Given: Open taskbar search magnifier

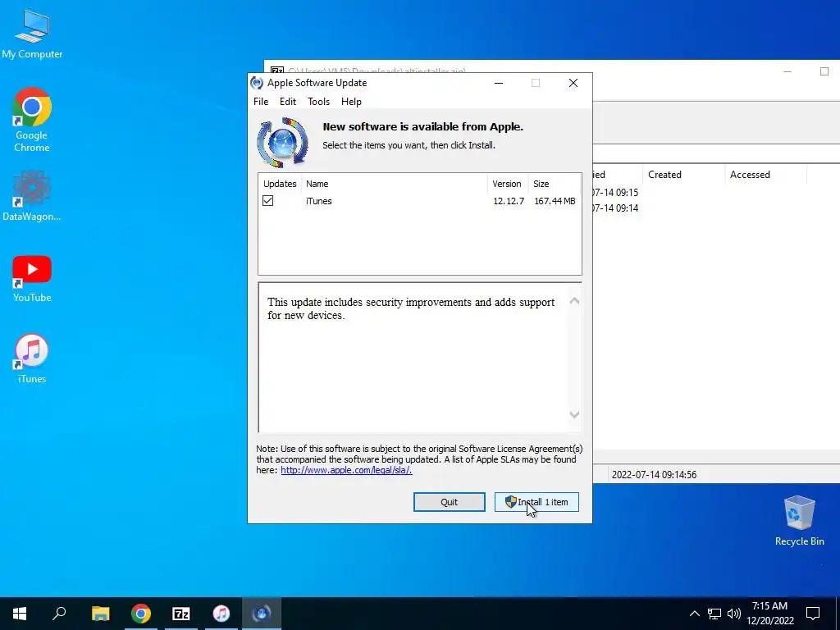Looking at the screenshot, I should click(x=59, y=614).
